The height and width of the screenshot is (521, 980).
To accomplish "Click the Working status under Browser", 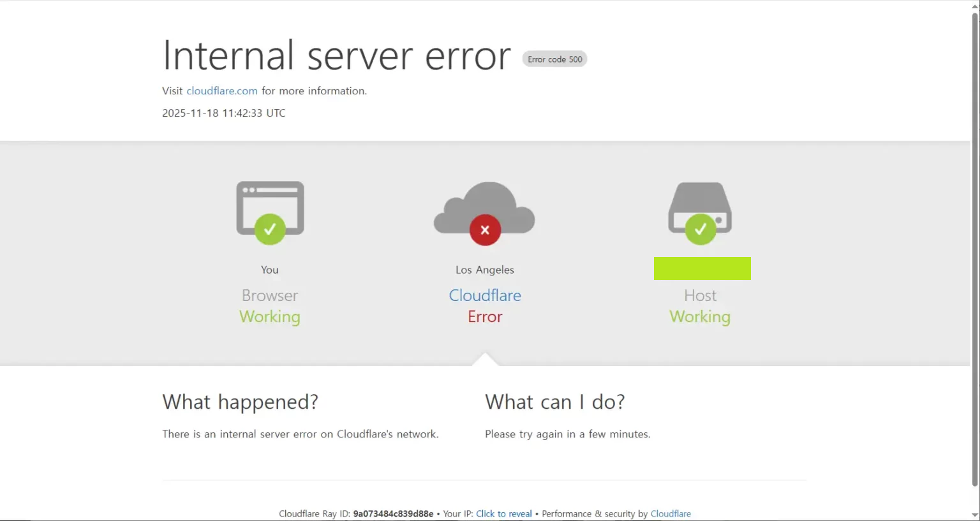I will point(270,317).
